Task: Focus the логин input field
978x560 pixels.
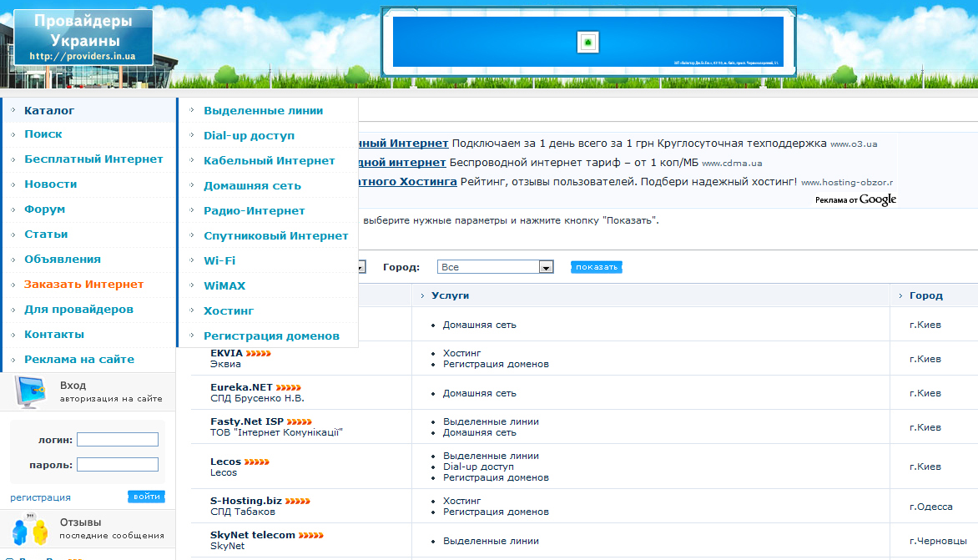Action: pos(118,440)
